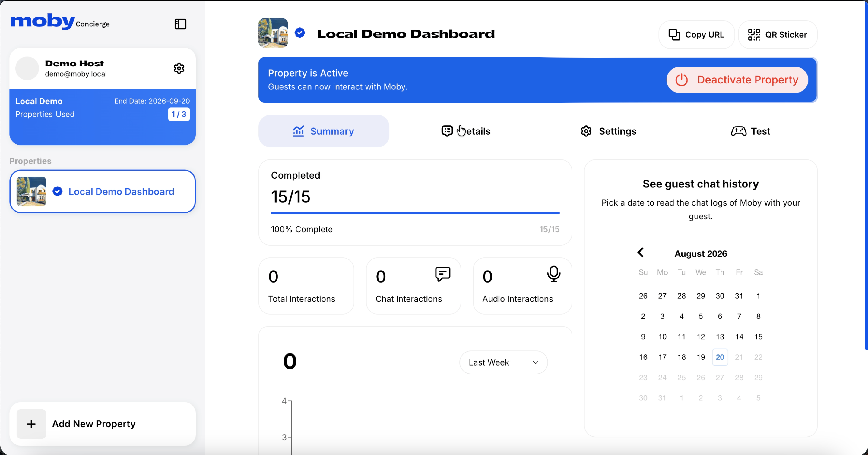This screenshot has height=455, width=868.
Task: Click the chat bubble icon on the Details tab
Action: coord(447,131)
